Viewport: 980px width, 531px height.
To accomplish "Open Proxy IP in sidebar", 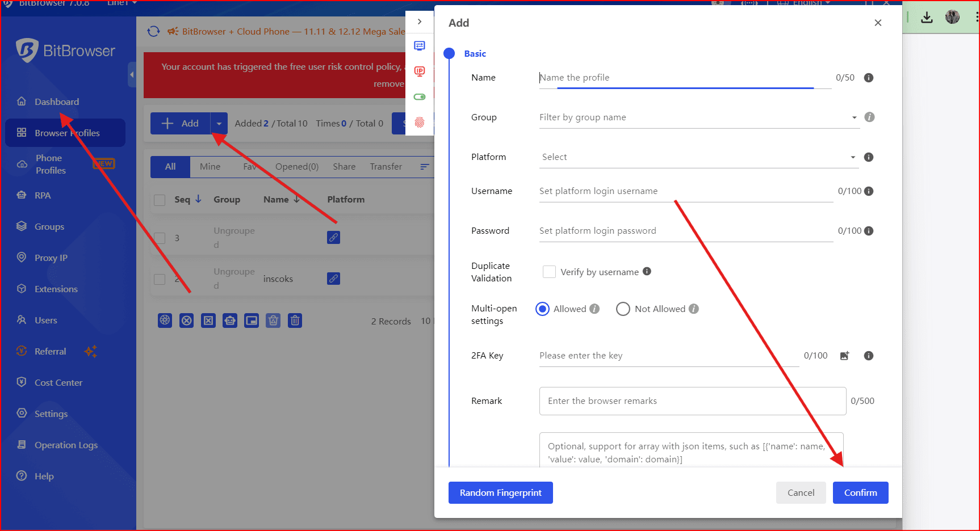I will point(51,258).
